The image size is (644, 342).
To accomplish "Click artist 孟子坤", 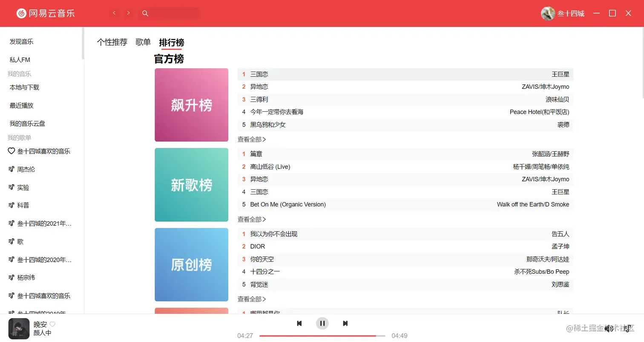I will point(561,246).
